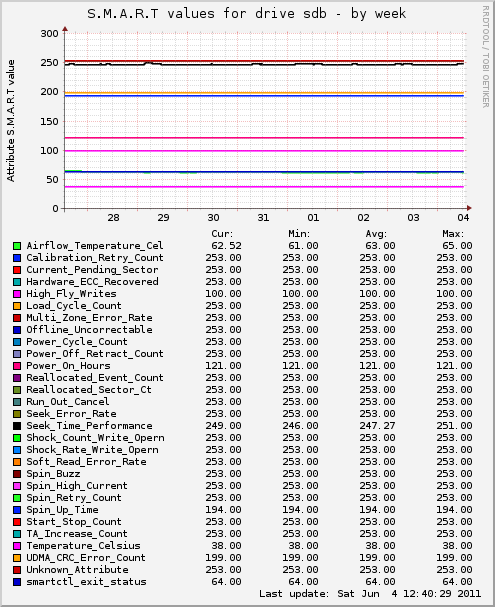Click the Last update timestamp text

pyautogui.click(x=370, y=594)
